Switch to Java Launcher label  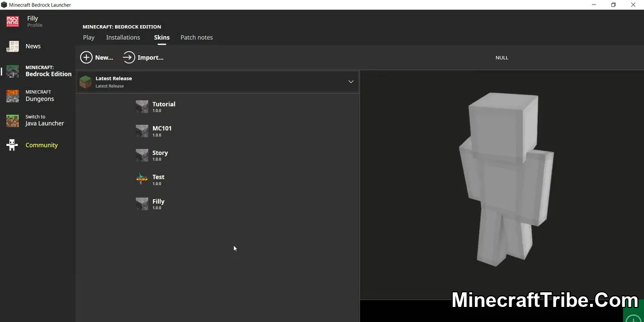click(45, 120)
